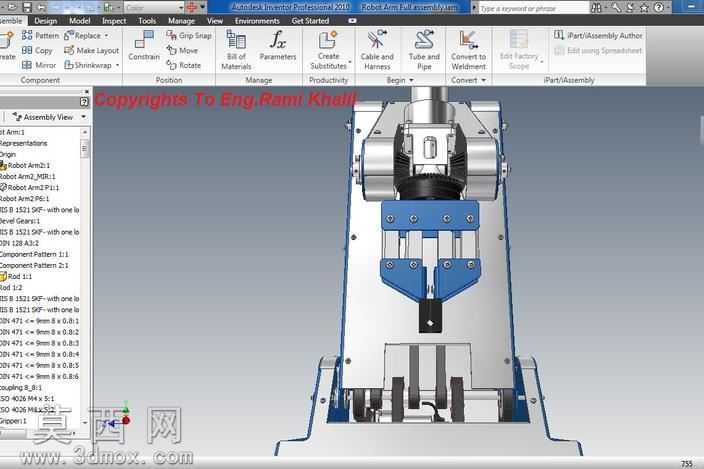The height and width of the screenshot is (469, 704).
Task: Expand the Shrinkwrap dropdown arrow
Action: [x=118, y=65]
